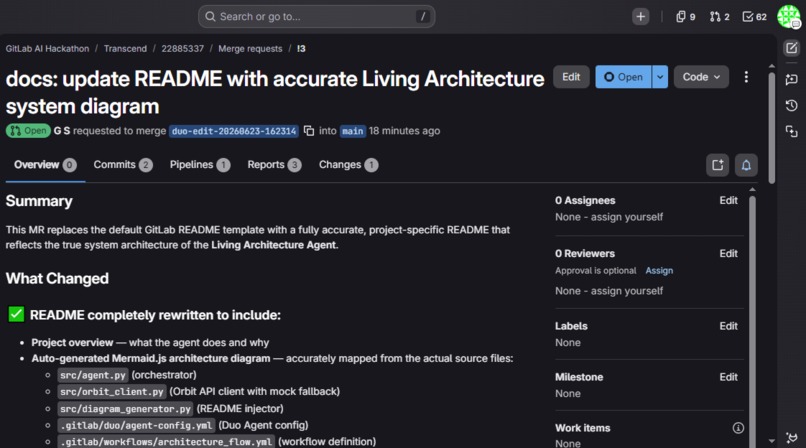806x448 pixels.
Task: Click the .gitlab/duo/agent-config.yml code text
Action: [x=136, y=425]
